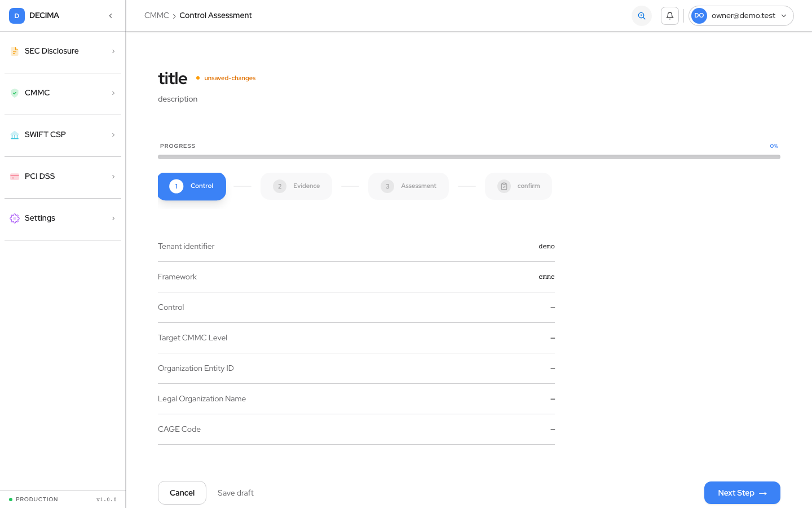Click the Framework row label
This screenshot has height=508, width=812.
[177, 277]
